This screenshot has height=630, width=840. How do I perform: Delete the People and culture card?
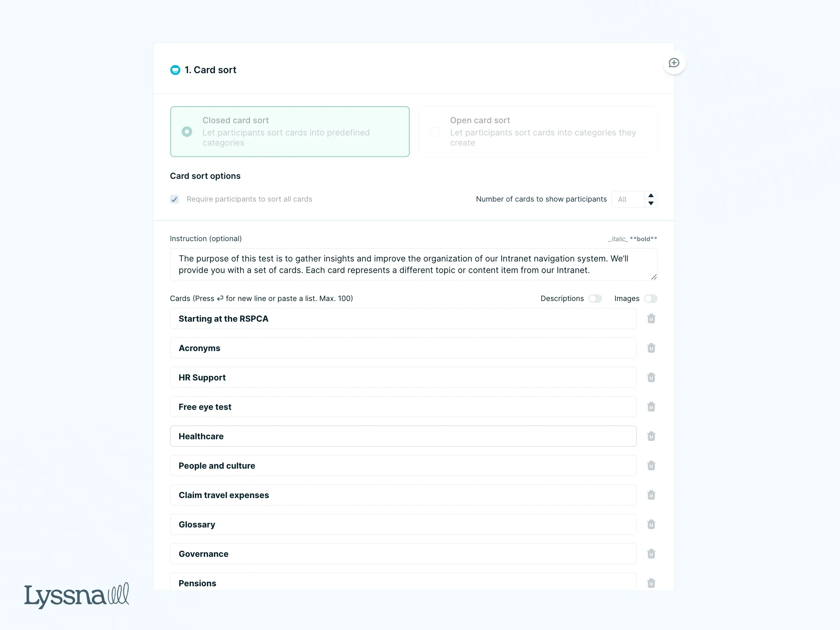point(651,465)
